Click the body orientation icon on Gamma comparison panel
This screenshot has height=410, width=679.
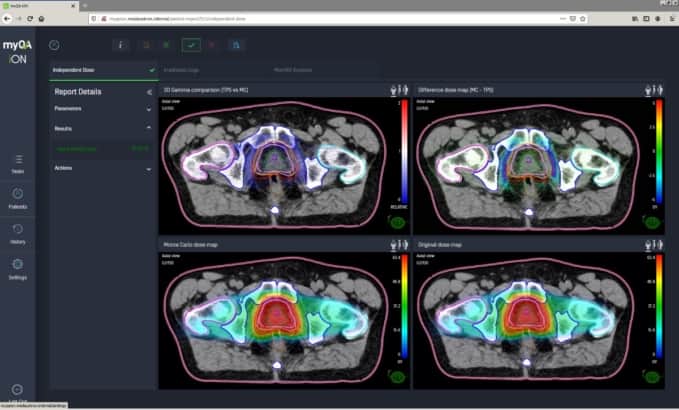pos(394,90)
